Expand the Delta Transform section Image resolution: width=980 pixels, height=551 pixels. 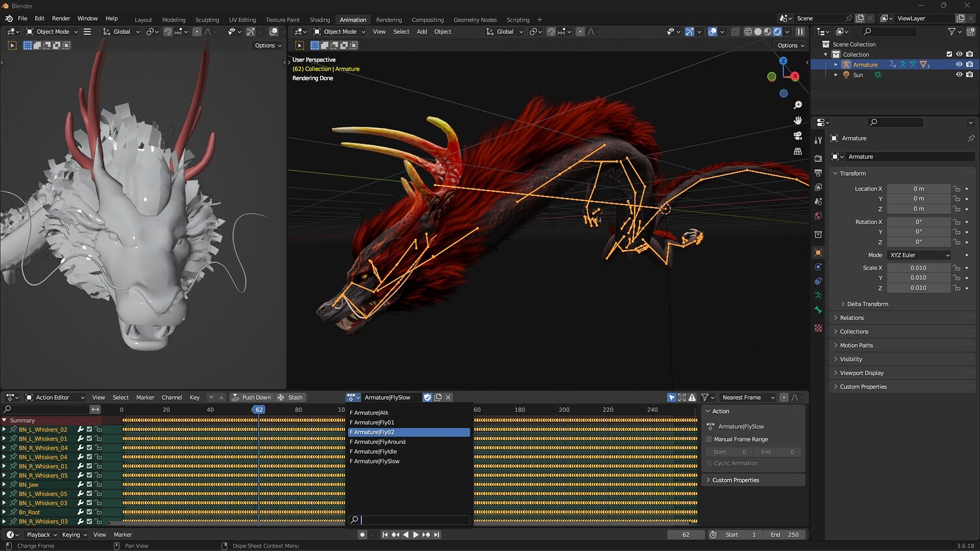(867, 304)
